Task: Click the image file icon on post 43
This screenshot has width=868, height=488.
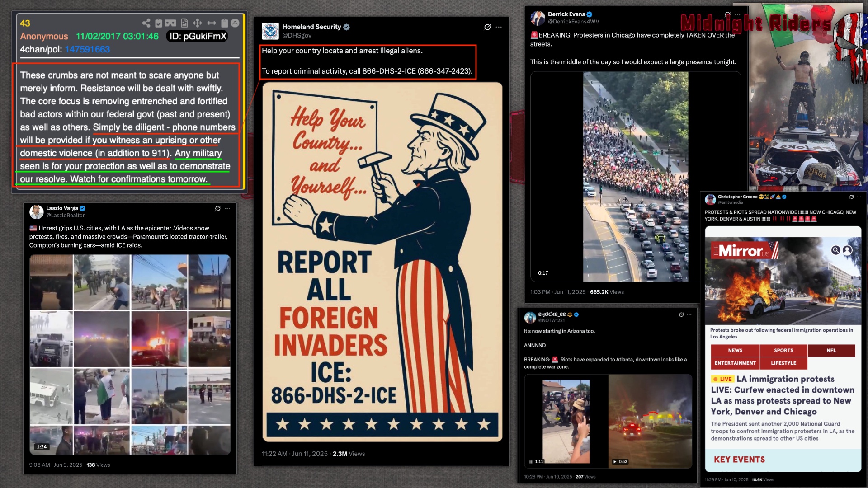Action: point(184,23)
